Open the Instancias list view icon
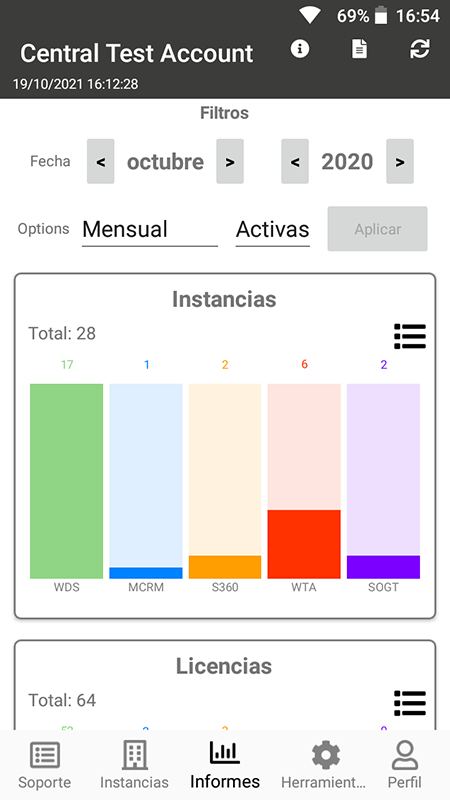Image resolution: width=450 pixels, height=800 pixels. [x=410, y=336]
